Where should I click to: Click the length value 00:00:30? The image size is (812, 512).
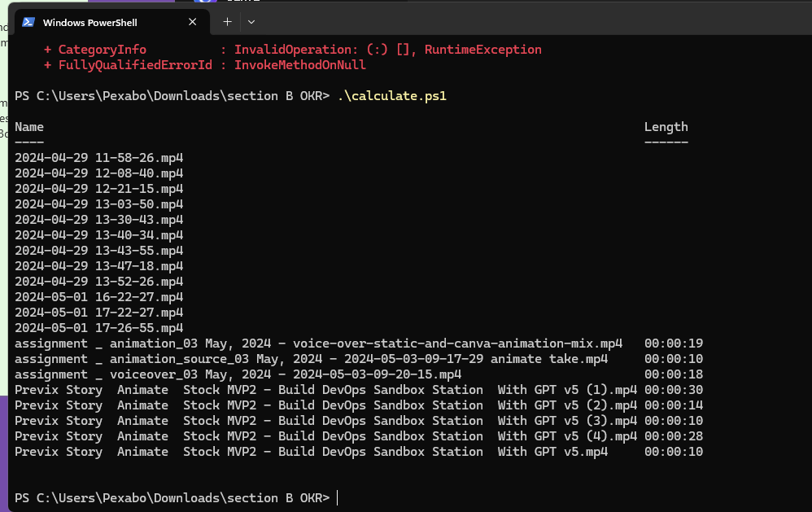(674, 390)
